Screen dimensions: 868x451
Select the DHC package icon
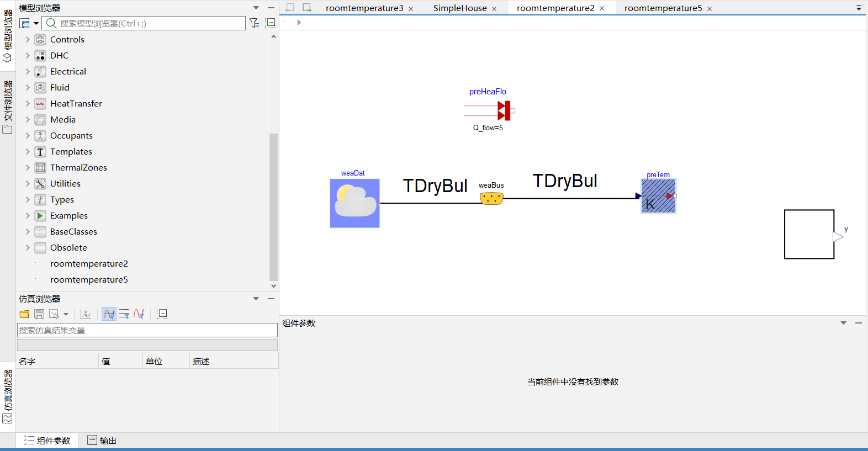pos(40,56)
